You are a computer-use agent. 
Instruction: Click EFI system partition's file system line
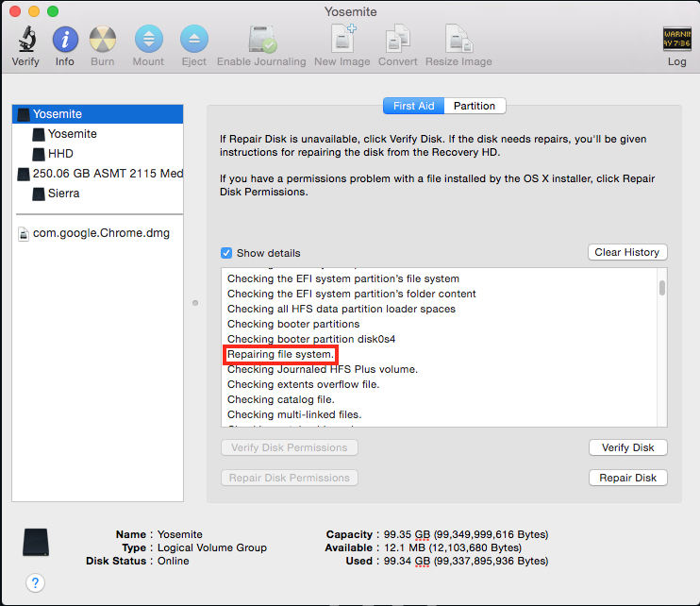tap(343, 278)
